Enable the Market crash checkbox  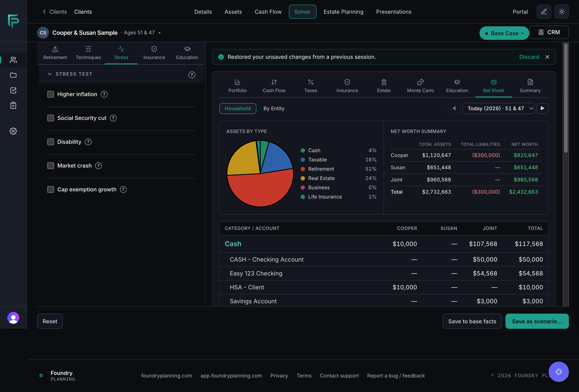51,166
